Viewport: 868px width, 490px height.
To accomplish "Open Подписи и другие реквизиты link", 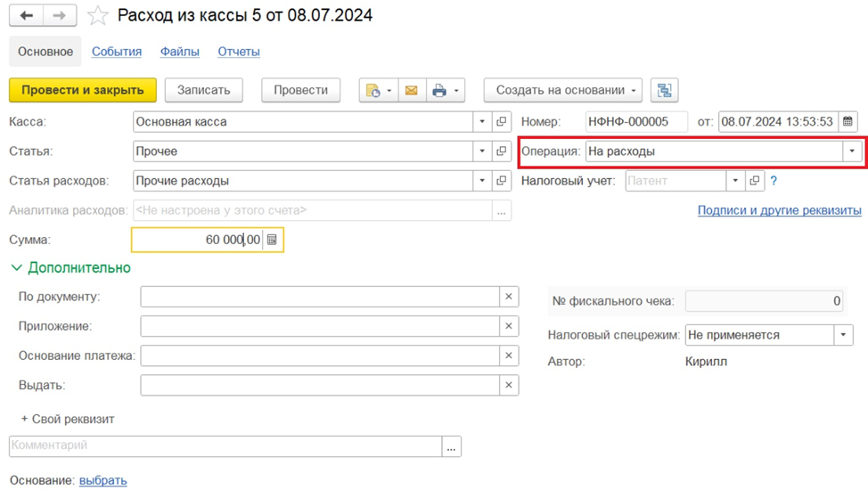I will (779, 210).
